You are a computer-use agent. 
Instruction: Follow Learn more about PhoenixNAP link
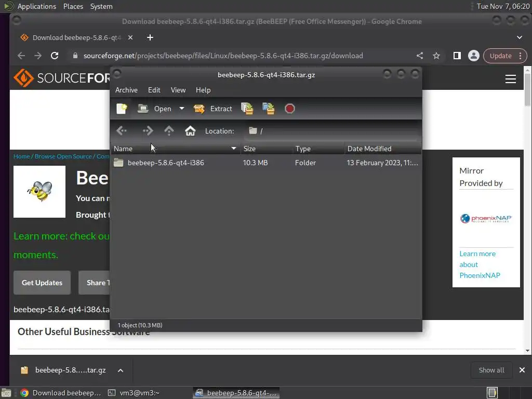(x=480, y=264)
